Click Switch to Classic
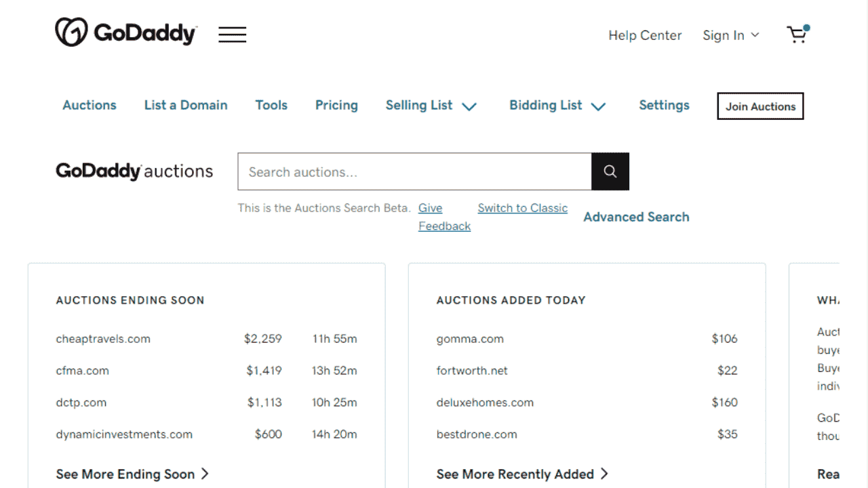The image size is (868, 488). point(522,208)
